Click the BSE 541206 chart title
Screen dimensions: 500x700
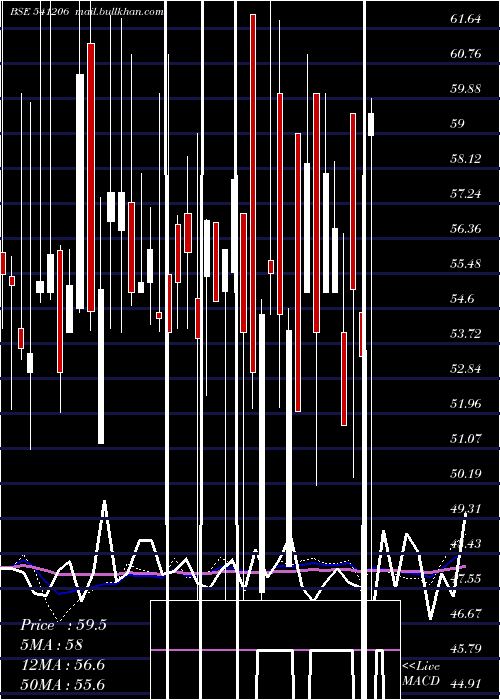pos(40,12)
